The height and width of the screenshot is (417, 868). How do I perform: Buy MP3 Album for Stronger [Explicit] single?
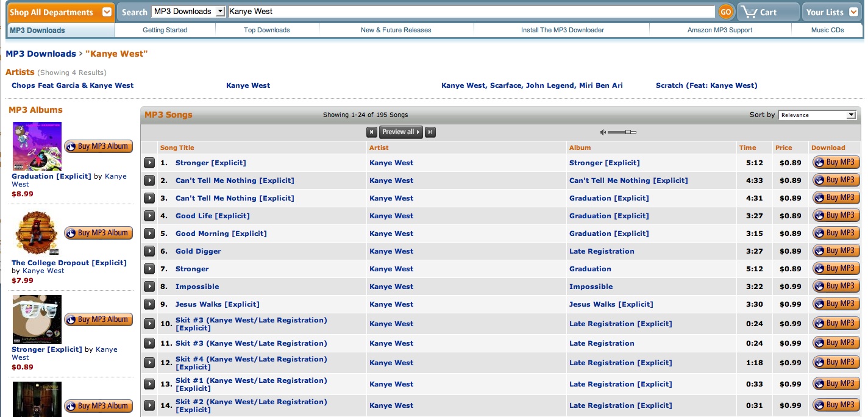(98, 319)
